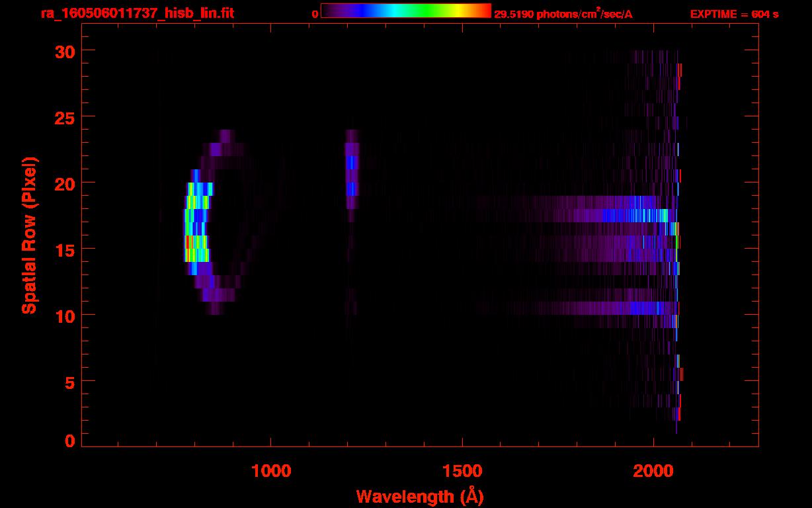Click the filename ra_160506011737_hisb_lin.fit

(x=137, y=13)
